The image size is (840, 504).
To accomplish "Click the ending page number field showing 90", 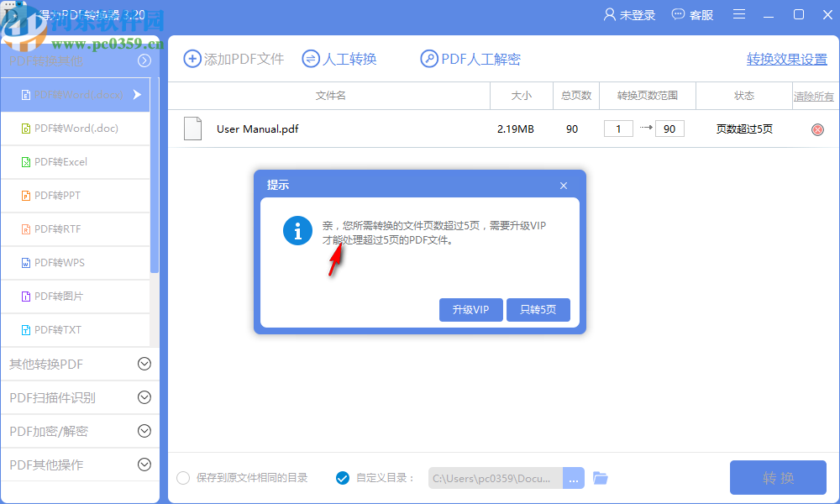I will coord(669,129).
